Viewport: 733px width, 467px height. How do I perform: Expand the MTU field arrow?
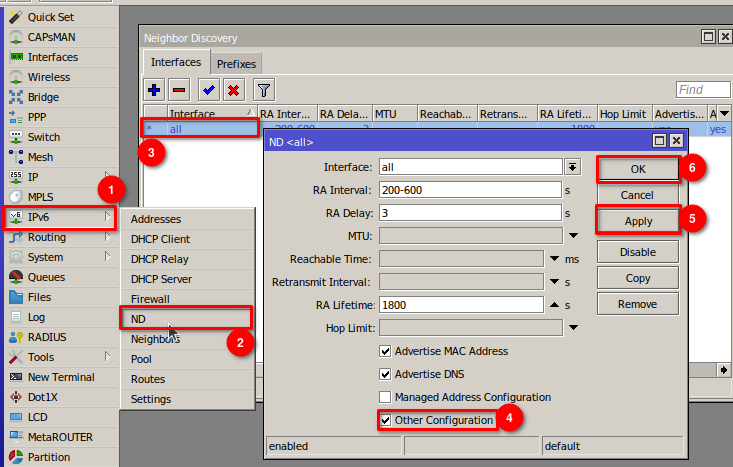[x=573, y=236]
